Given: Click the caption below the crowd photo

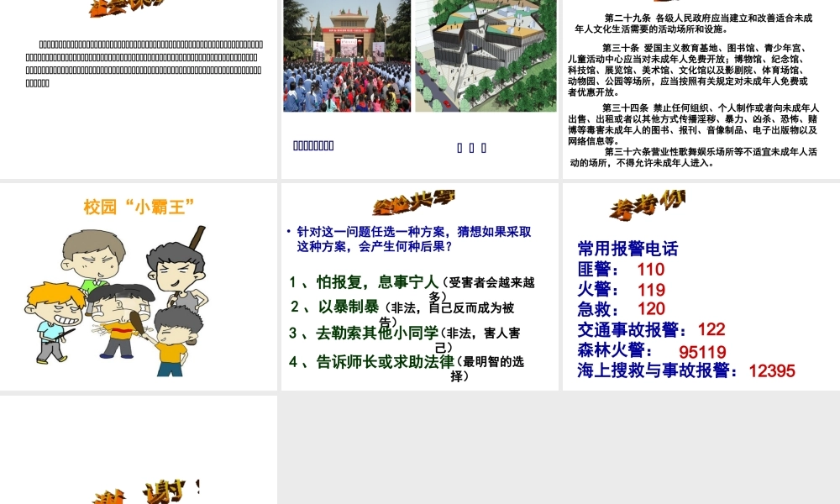Looking at the screenshot, I should 313,145.
